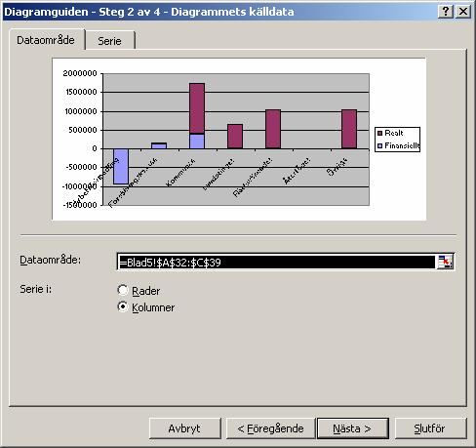476x448 pixels.
Task: Click the Avbryt button
Action: [x=185, y=428]
